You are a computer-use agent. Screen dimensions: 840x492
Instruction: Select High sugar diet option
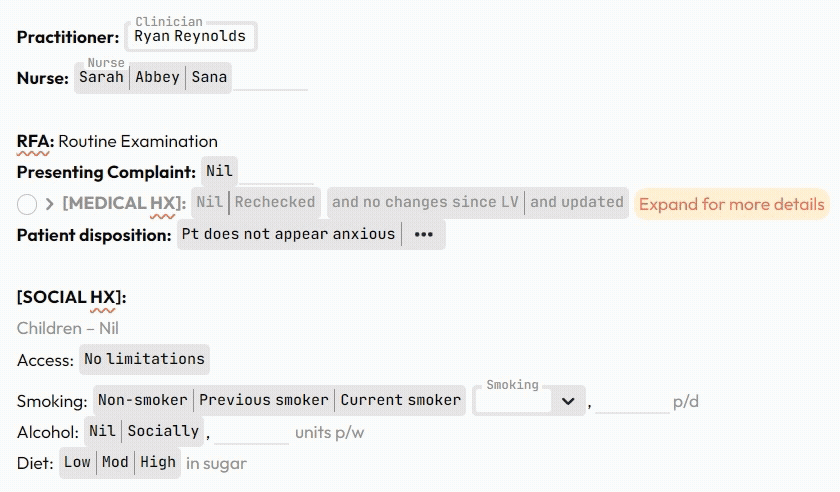[x=158, y=463]
